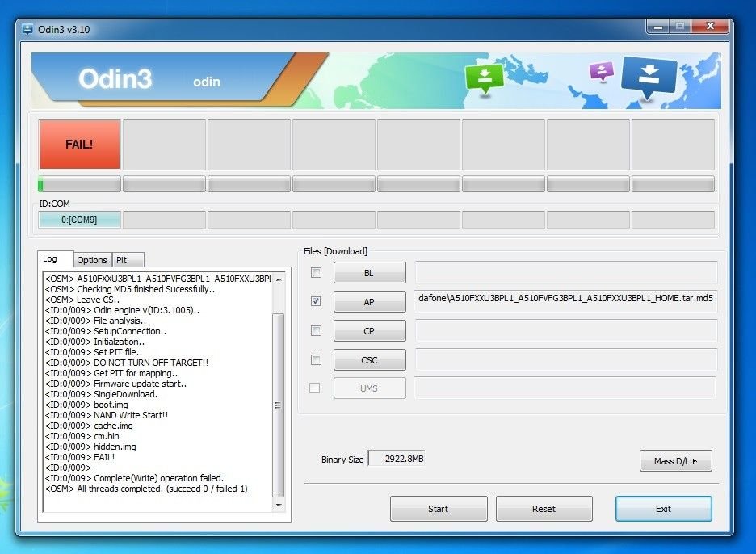
Task: Click the large blue download bubble icon
Action: pyautogui.click(x=649, y=76)
